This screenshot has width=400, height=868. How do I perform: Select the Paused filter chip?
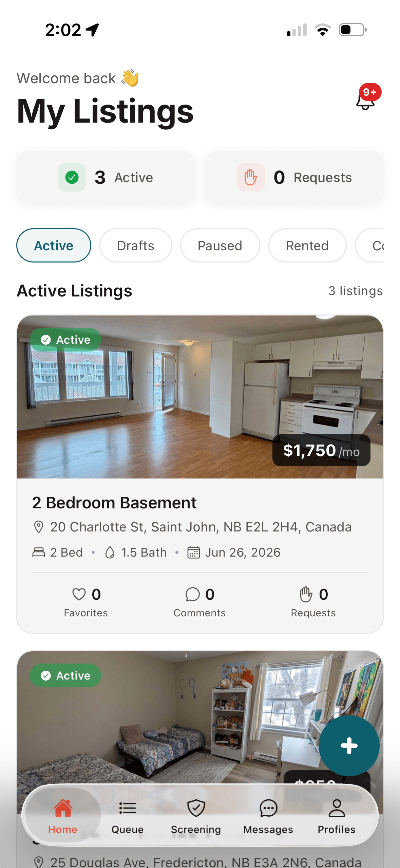[220, 245]
